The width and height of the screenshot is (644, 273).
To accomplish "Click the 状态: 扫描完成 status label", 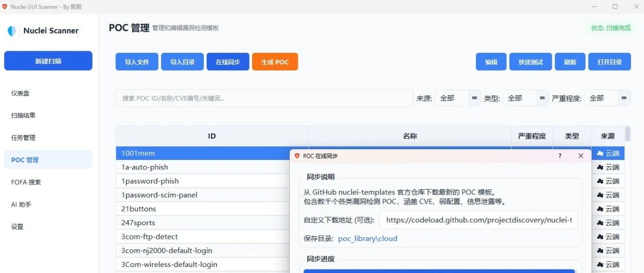I will (610, 28).
